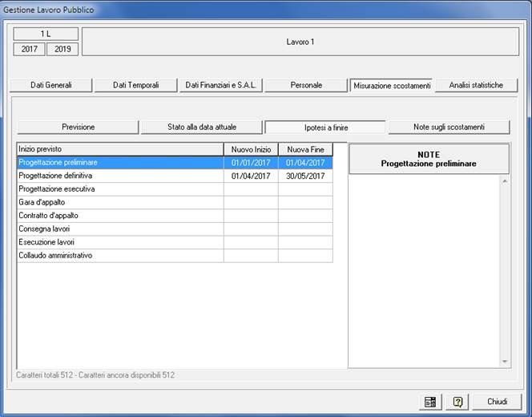This screenshot has width=532, height=417.
Task: Open help with the question mark icon
Action: [x=458, y=401]
